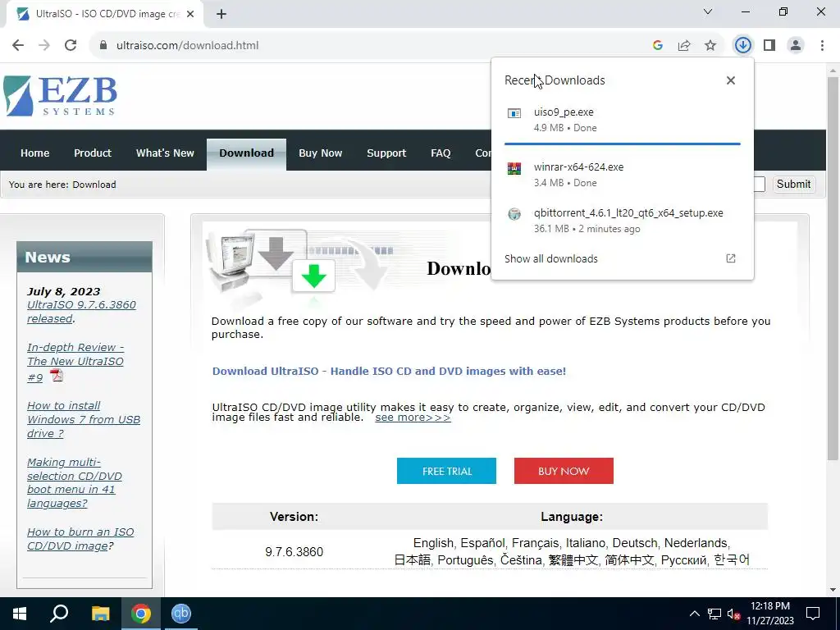Open Windows taskbar search
The width and height of the screenshot is (840, 630).
coord(59,614)
